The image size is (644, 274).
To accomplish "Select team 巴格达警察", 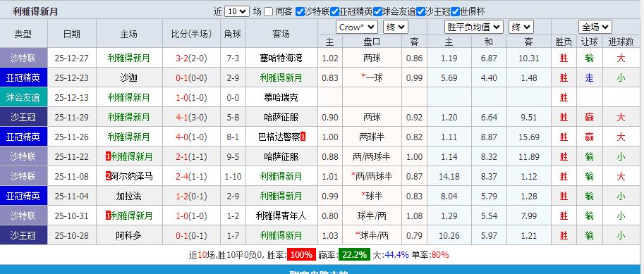I will click(x=279, y=137).
